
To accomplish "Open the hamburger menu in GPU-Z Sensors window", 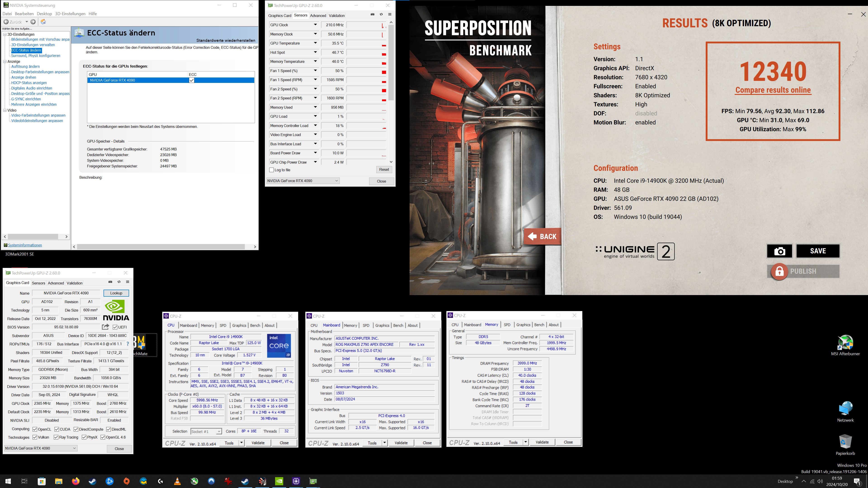I will tap(390, 14).
